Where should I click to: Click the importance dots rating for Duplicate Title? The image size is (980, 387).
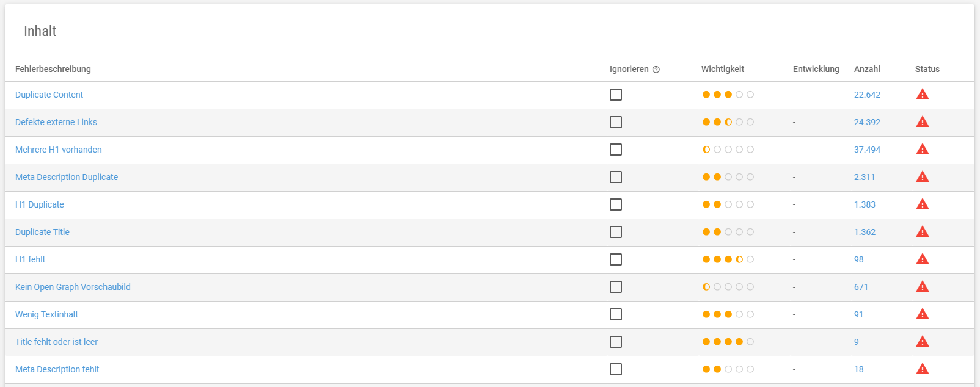click(x=728, y=232)
